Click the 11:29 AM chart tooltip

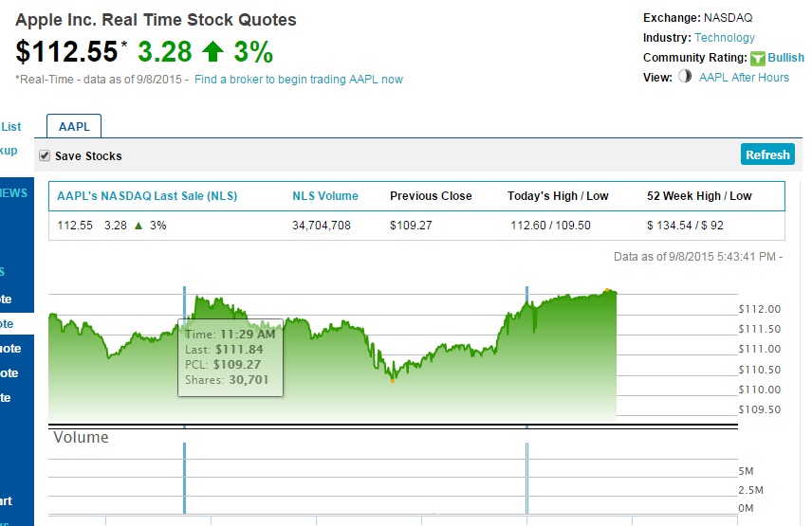[231, 357]
